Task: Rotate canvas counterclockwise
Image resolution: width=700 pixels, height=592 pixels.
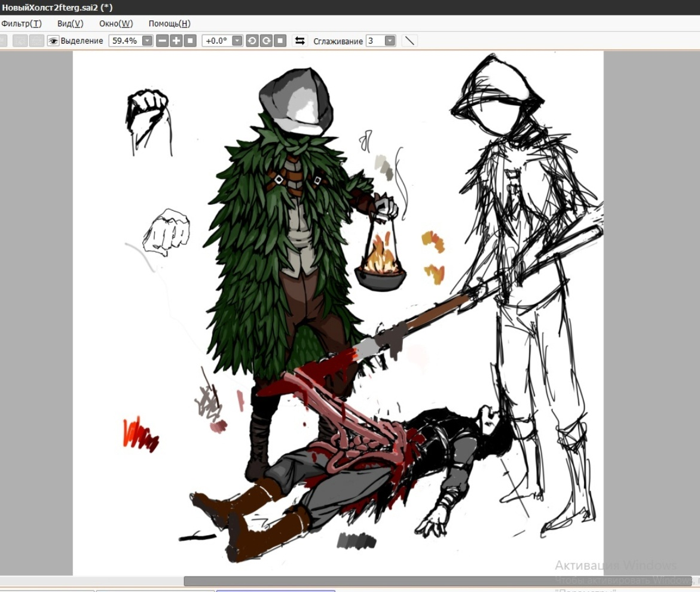Action: pos(252,41)
